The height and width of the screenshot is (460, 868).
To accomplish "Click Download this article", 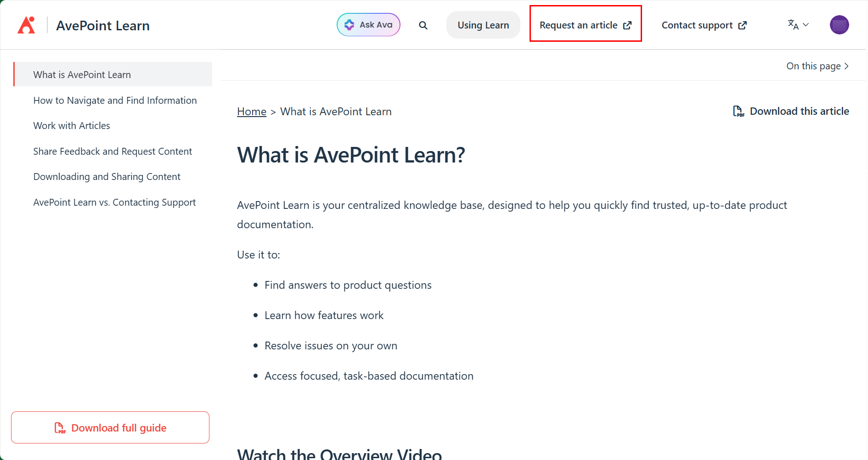I will [791, 111].
